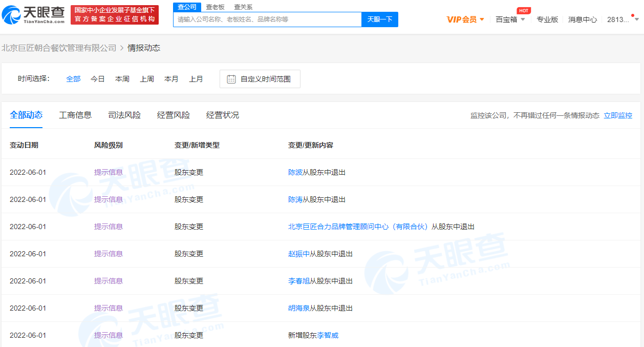Image resolution: width=644 pixels, height=347 pixels.
Task: Click 提示信息 in the 陈涛 row
Action: (x=109, y=199)
